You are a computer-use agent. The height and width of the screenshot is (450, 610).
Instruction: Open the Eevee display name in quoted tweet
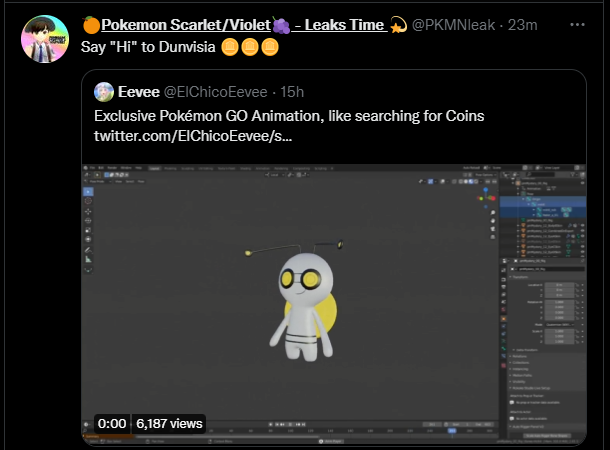(x=138, y=92)
